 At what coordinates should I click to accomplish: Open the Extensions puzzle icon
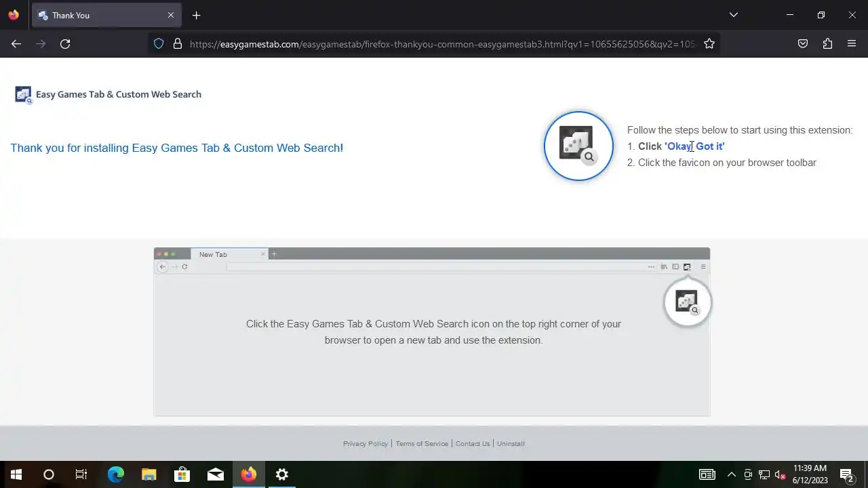click(827, 43)
